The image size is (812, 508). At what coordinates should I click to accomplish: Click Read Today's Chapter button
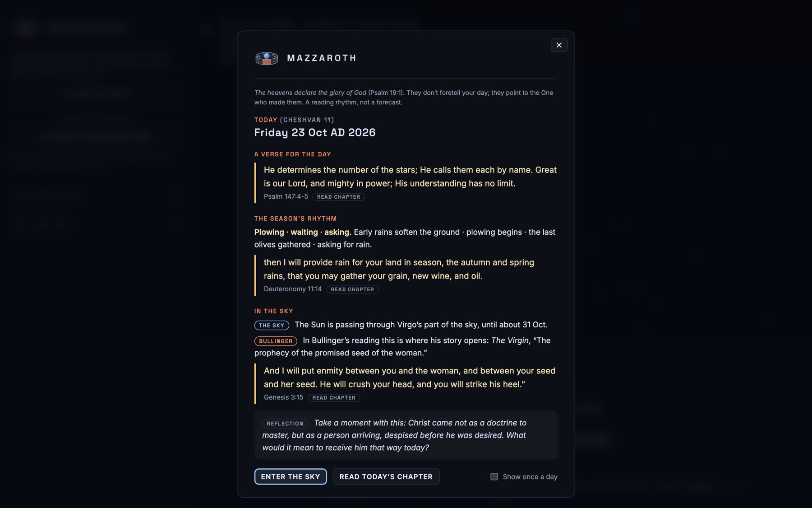pyautogui.click(x=386, y=477)
